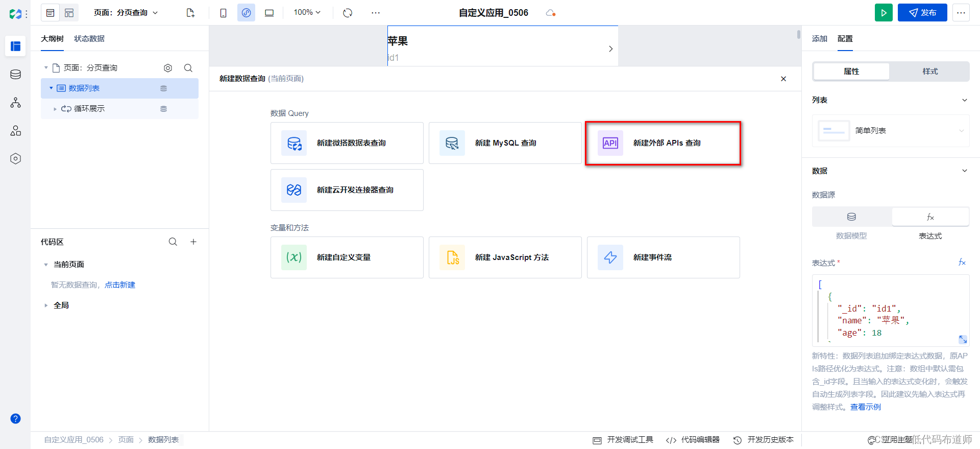Expand the 循环展示 node arrow
This screenshot has width=980, height=449.
pos(55,109)
